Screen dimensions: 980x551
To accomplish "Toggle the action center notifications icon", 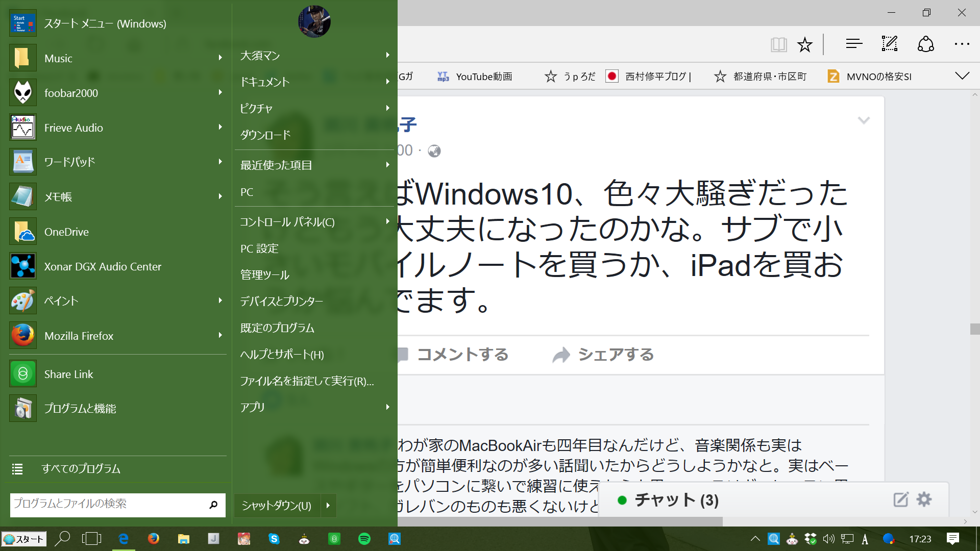I will (952, 539).
